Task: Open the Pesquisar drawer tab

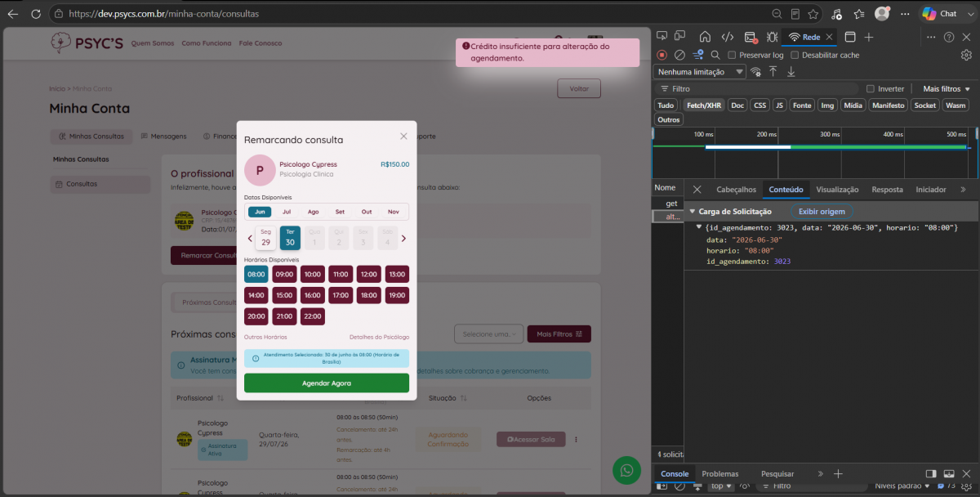Action: pyautogui.click(x=777, y=473)
